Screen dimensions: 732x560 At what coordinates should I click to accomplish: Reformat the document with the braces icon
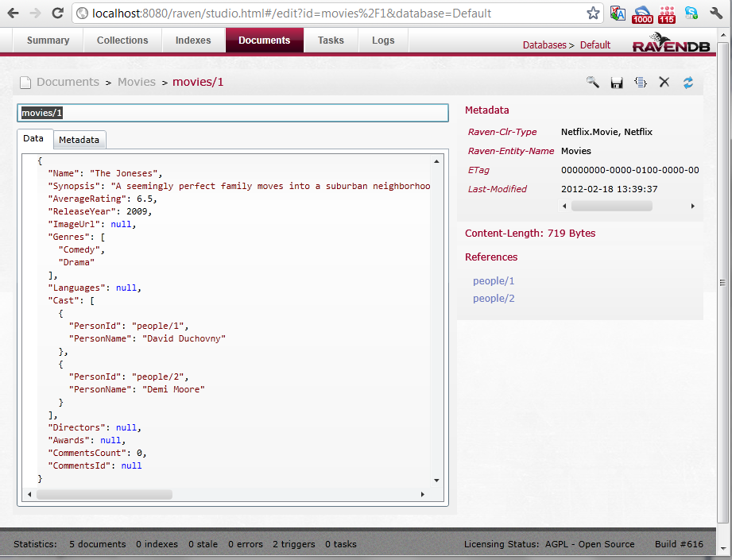tap(641, 83)
